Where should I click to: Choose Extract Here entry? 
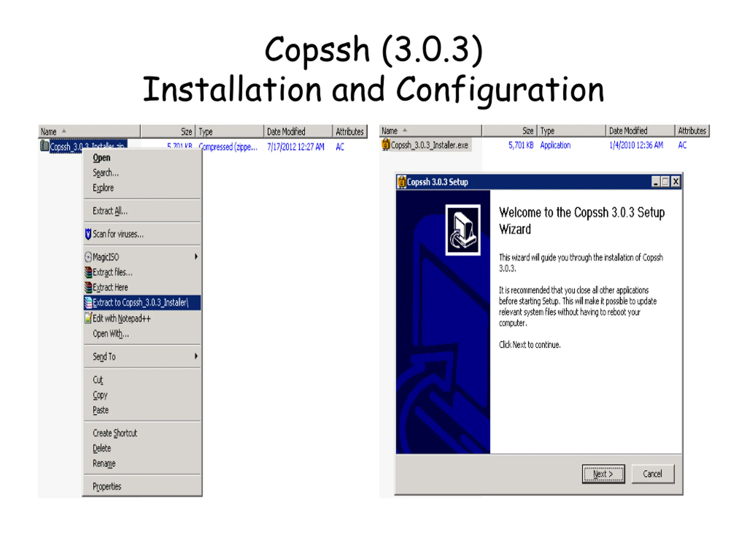pyautogui.click(x=142, y=287)
